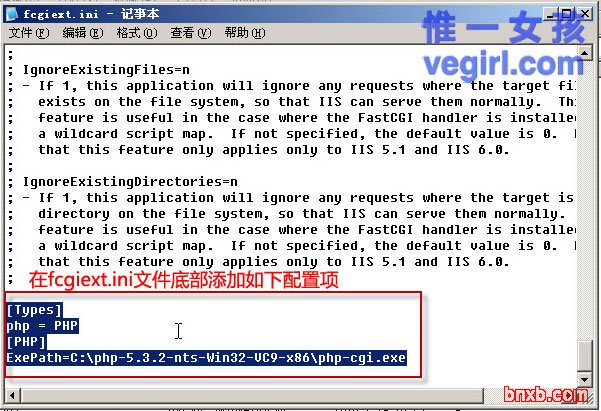Viewport: 601px width, 411px height.
Task: Click the vertical scrollbar thumb
Action: click(x=585, y=355)
